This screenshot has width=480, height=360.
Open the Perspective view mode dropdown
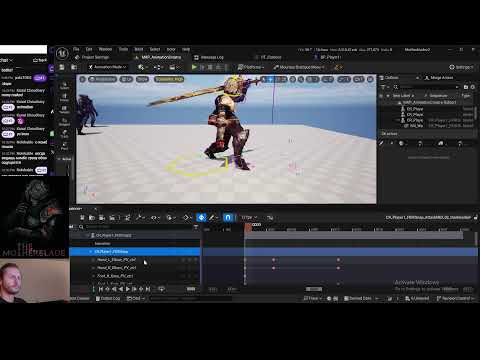point(102,79)
